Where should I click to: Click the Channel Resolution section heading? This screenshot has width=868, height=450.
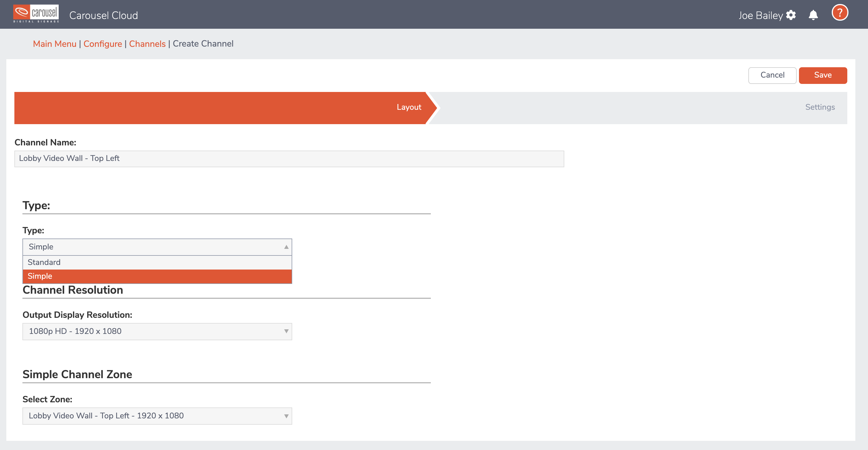click(x=73, y=290)
